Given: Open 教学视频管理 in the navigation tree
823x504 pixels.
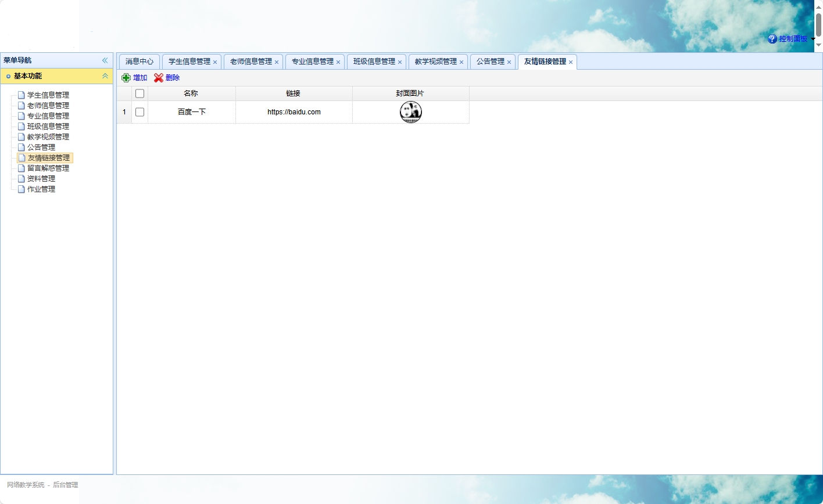Looking at the screenshot, I should tap(48, 137).
